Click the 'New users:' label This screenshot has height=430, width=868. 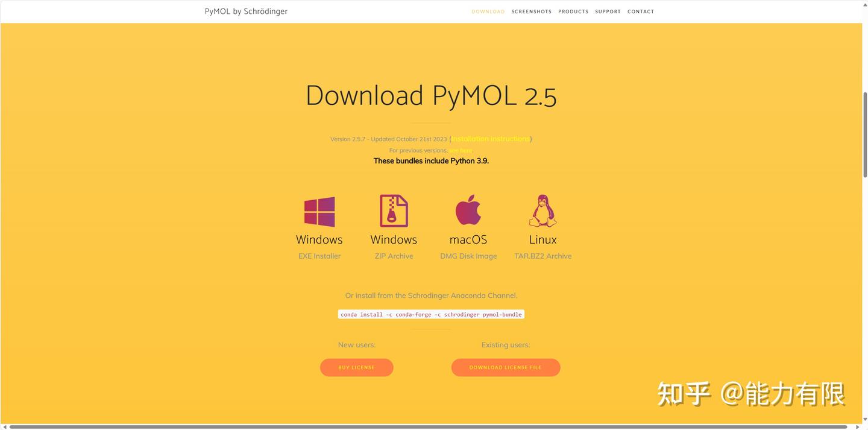pyautogui.click(x=357, y=345)
